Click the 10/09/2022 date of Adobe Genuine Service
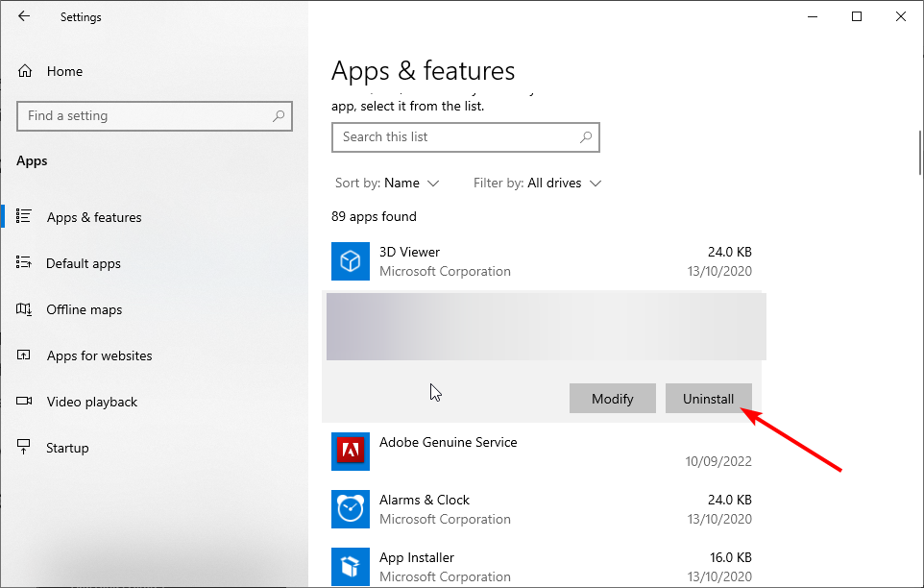 [718, 461]
